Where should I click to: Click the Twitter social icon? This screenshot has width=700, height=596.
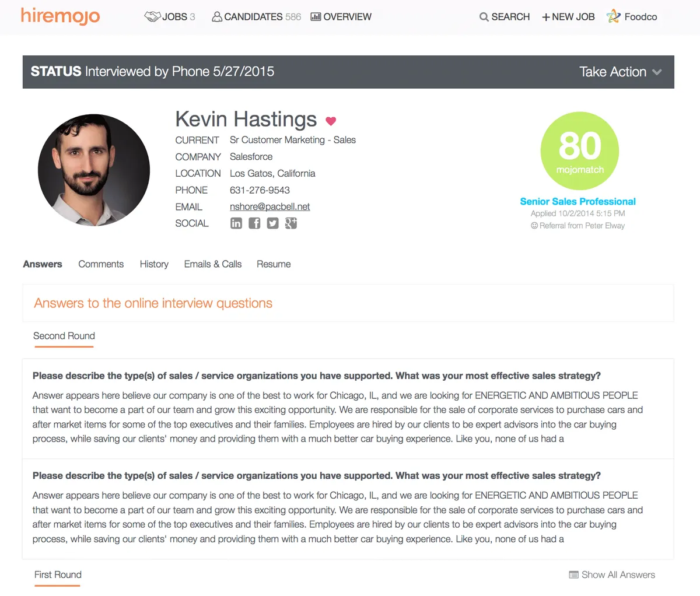272,223
